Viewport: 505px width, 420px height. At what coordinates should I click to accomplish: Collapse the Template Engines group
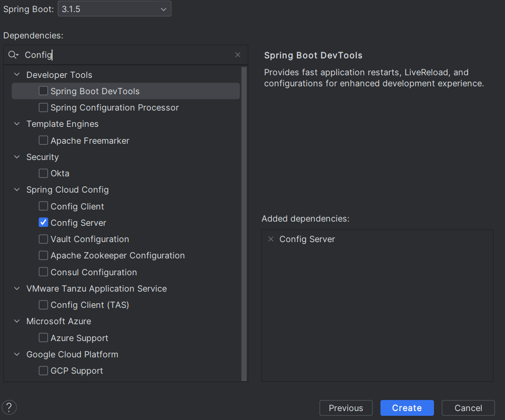tap(17, 124)
